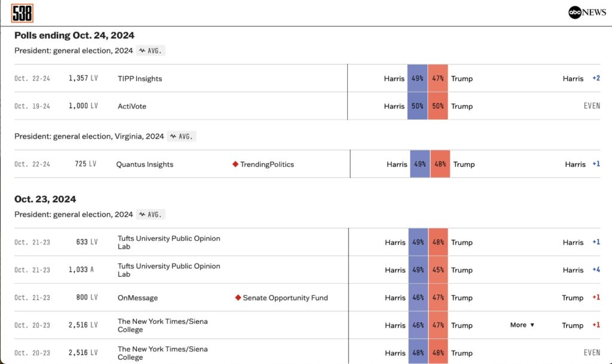This screenshot has width=612, height=364.
Task: Open the Senate Opportunity Fund sponsor link
Action: tap(284, 298)
